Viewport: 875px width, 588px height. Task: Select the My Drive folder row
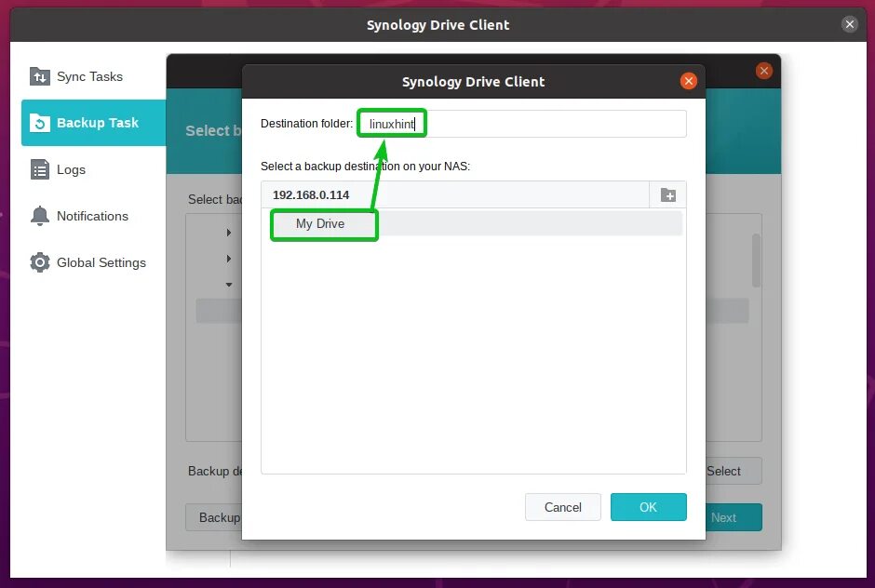pos(473,223)
